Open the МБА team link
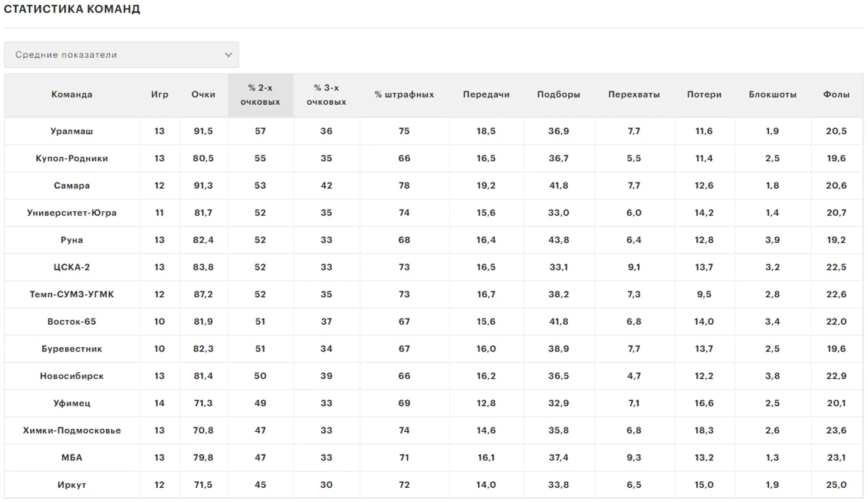868x502 pixels. [72, 458]
